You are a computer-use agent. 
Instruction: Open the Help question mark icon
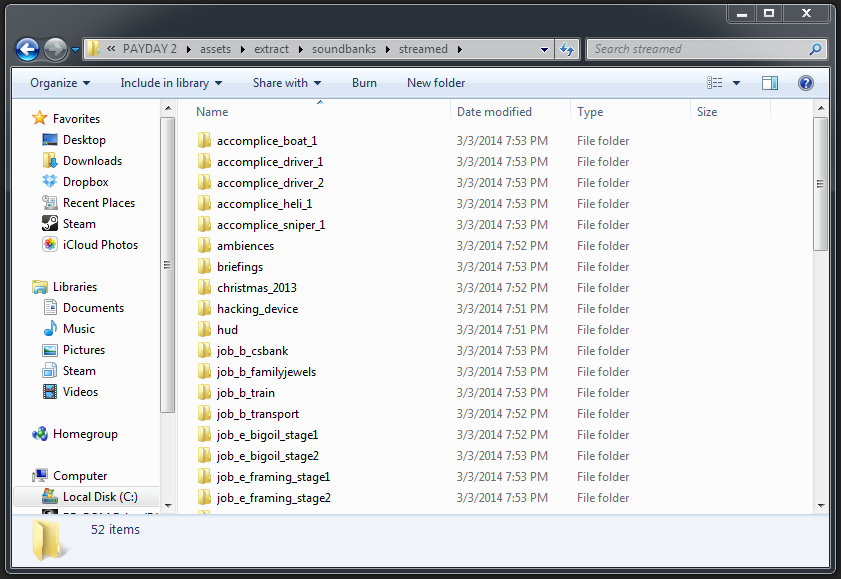click(x=806, y=83)
